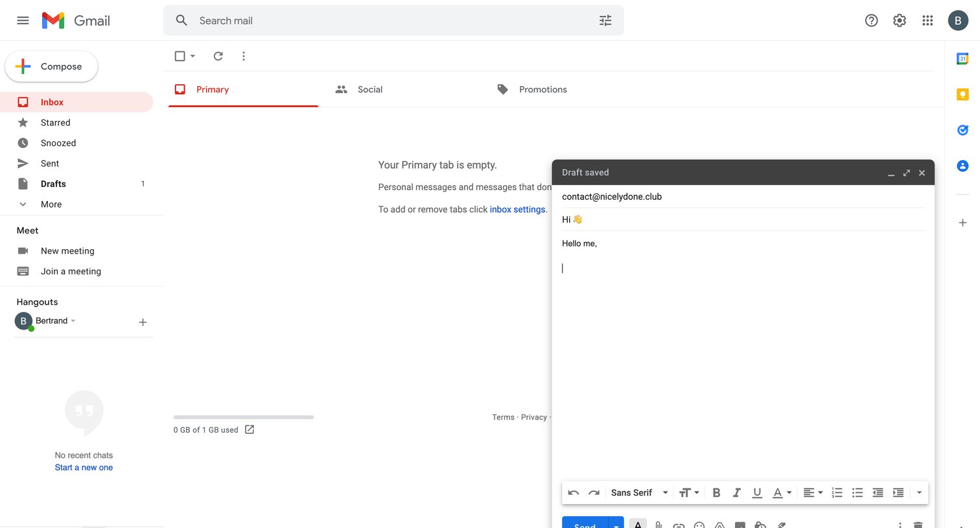This screenshot has width=980, height=528.
Task: Switch to the Promotions tab
Action: pyautogui.click(x=566, y=90)
